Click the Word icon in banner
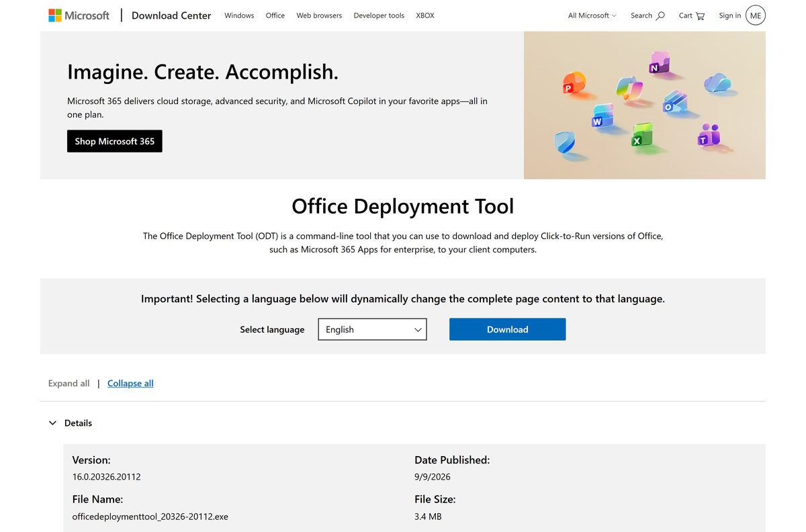The image size is (806, 532). pyautogui.click(x=601, y=116)
